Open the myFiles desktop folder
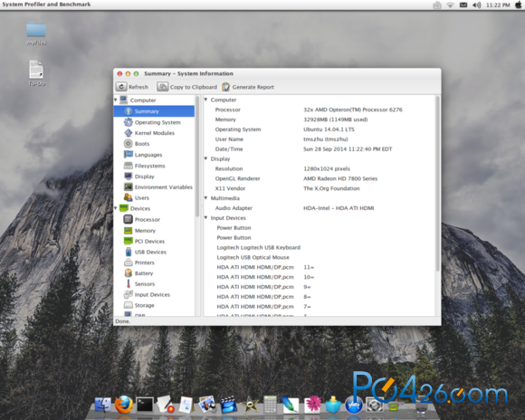 [x=36, y=33]
